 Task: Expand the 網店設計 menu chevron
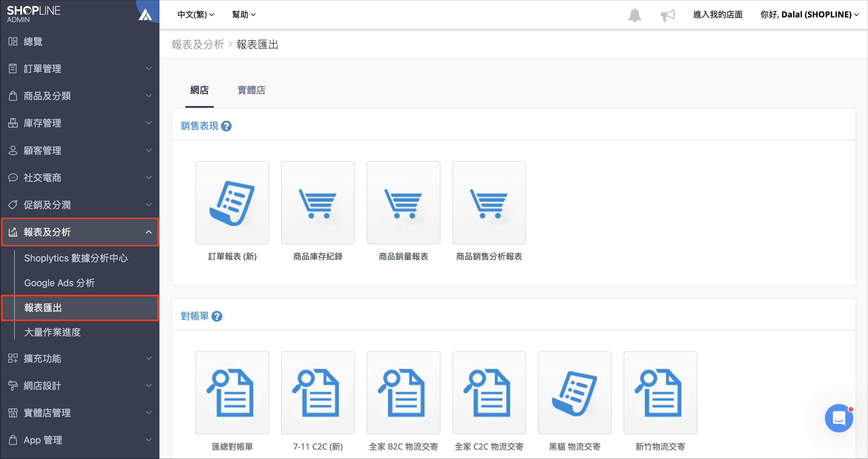click(149, 385)
